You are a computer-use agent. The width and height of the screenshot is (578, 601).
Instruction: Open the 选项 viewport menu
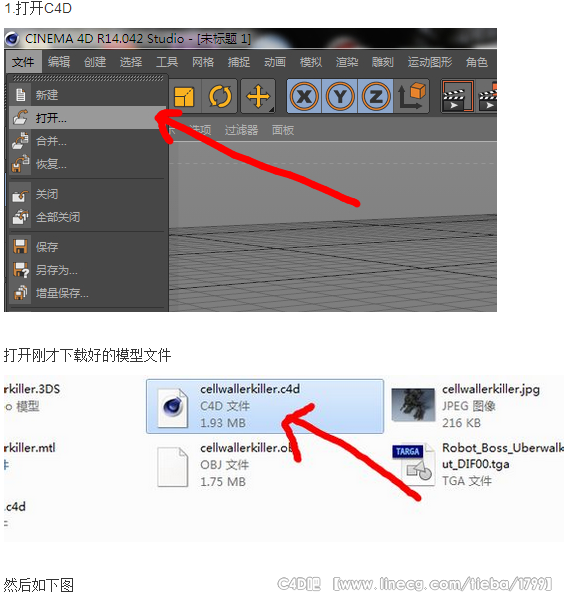tap(200, 130)
